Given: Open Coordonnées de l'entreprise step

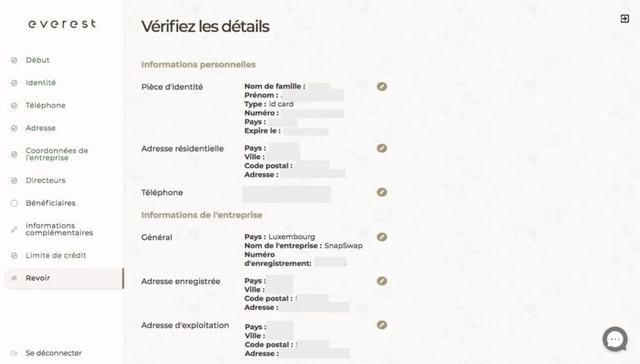Looking at the screenshot, I should 57,154.
